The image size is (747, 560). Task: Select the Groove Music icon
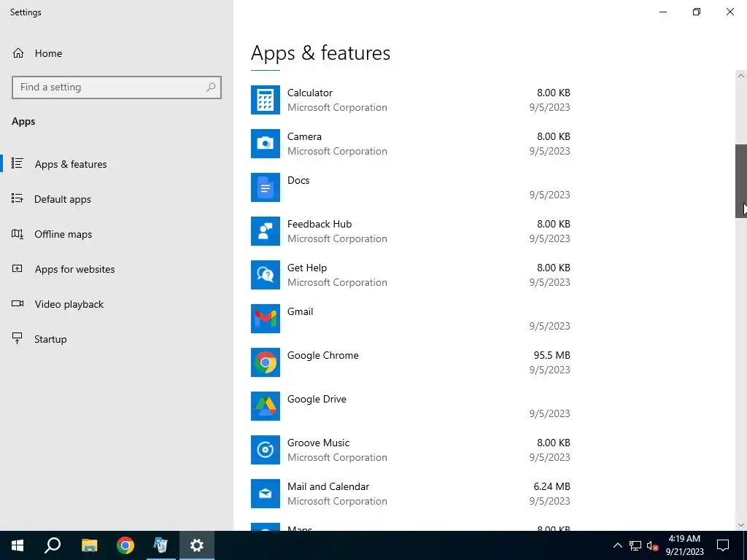click(x=266, y=451)
